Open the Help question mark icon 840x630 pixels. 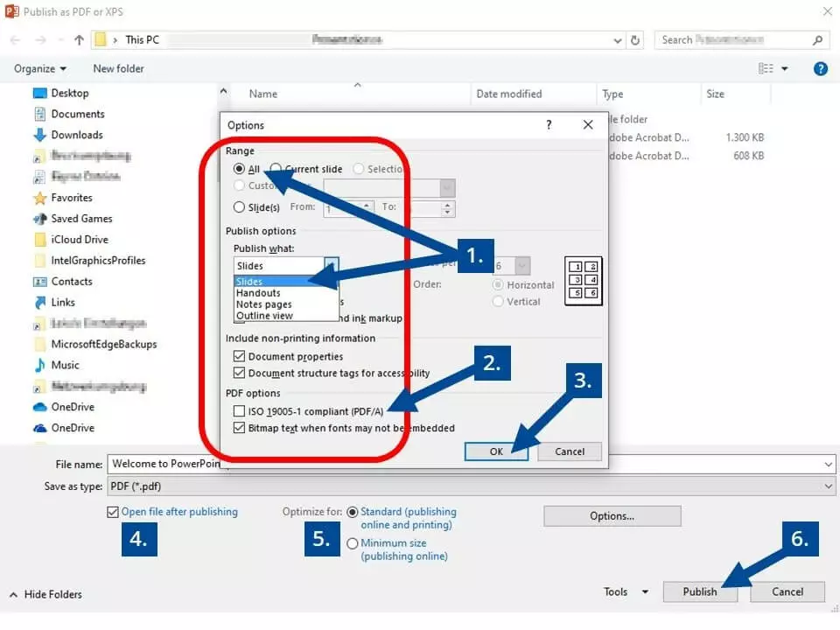point(820,69)
